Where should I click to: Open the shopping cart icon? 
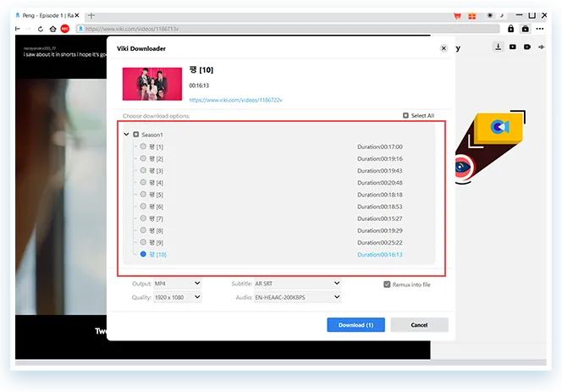pos(457,16)
